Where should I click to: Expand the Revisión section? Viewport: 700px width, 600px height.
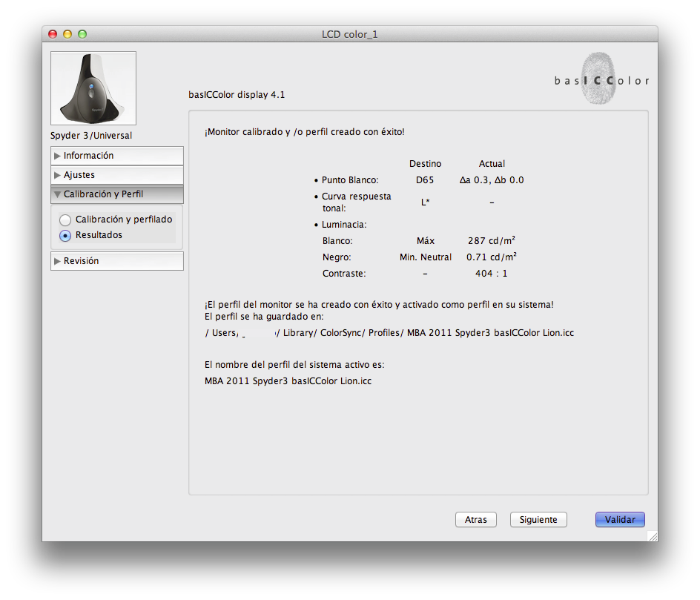pyautogui.click(x=117, y=261)
